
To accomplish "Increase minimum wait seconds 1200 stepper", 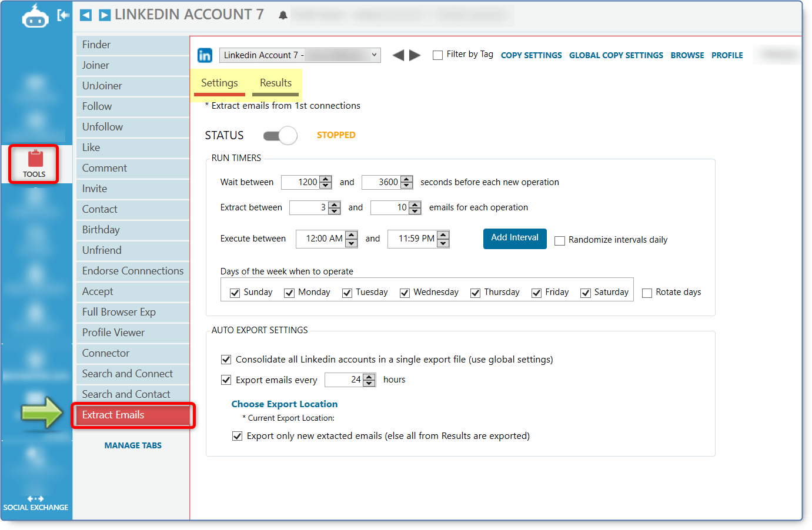I will (x=326, y=179).
